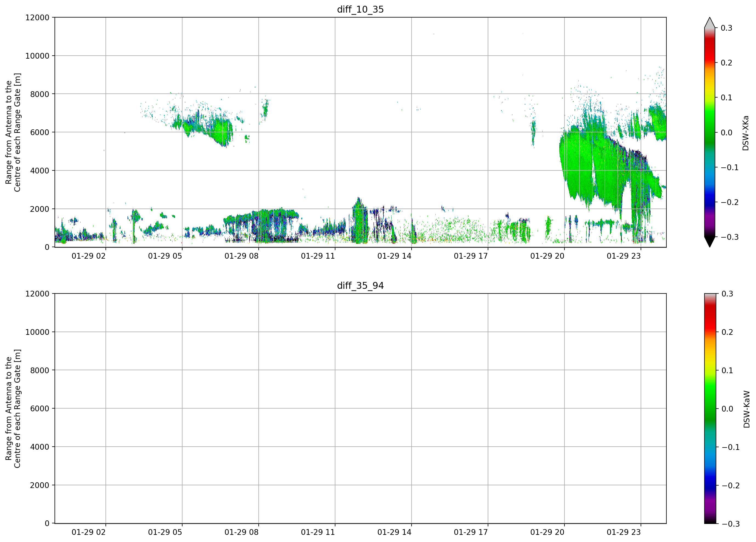The width and height of the screenshot is (756, 542).
Task: Click the top colorbar lower black extend arrow
Action: (x=710, y=242)
